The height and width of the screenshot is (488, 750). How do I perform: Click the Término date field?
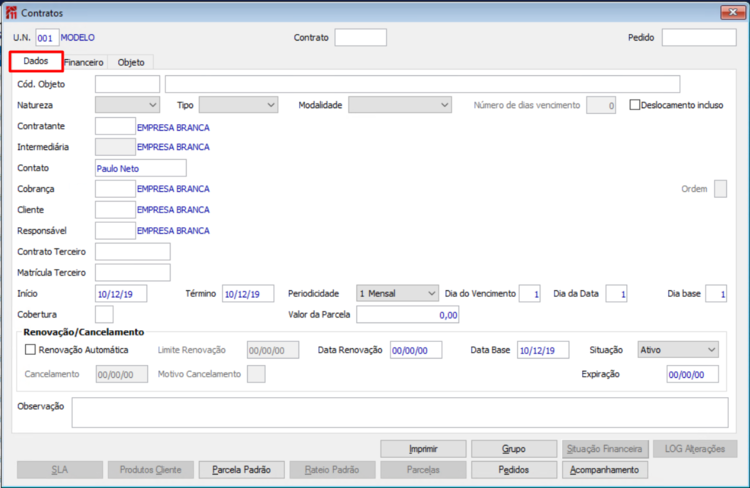[x=248, y=294]
